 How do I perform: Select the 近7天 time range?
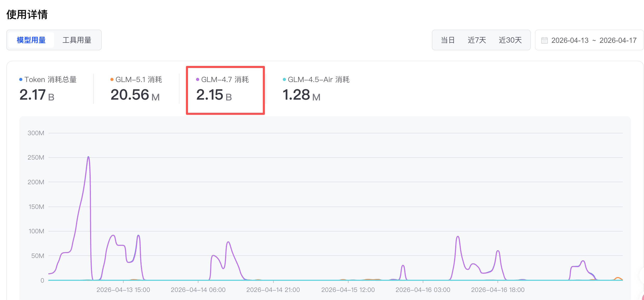click(x=477, y=40)
